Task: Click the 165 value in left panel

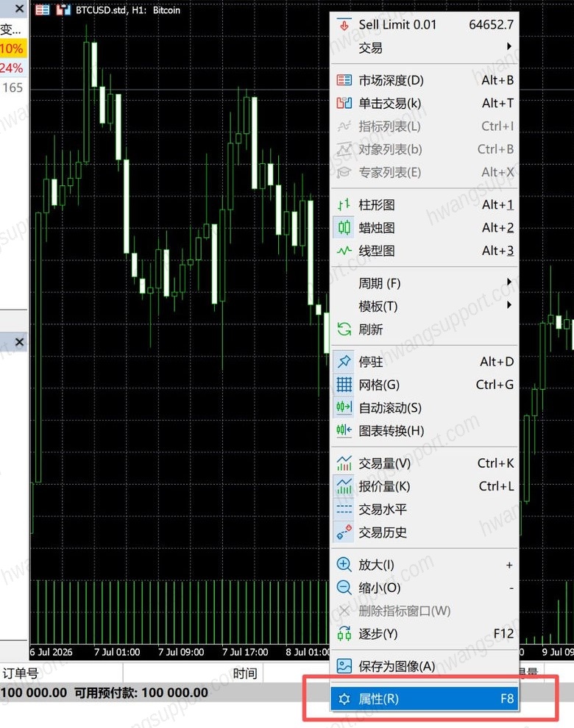Action: coord(13,88)
